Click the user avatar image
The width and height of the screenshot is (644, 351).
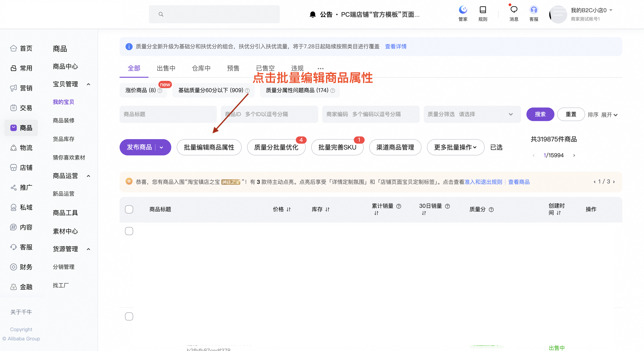pyautogui.click(x=558, y=14)
